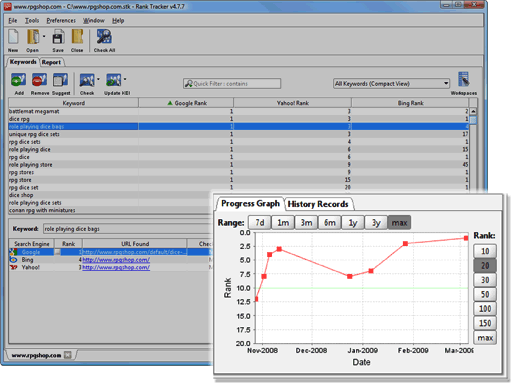Screen dimensions: 512x383
Task: Sort by the Google Rank column header
Action: [x=186, y=103]
